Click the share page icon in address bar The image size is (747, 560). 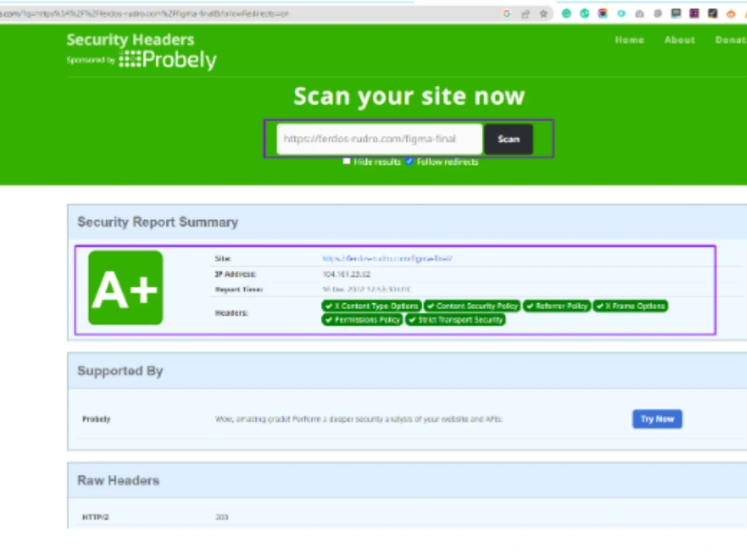(525, 13)
